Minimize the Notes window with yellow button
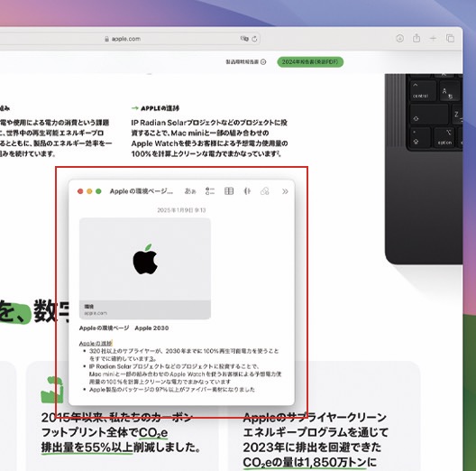The width and height of the screenshot is (476, 471). 89,191
